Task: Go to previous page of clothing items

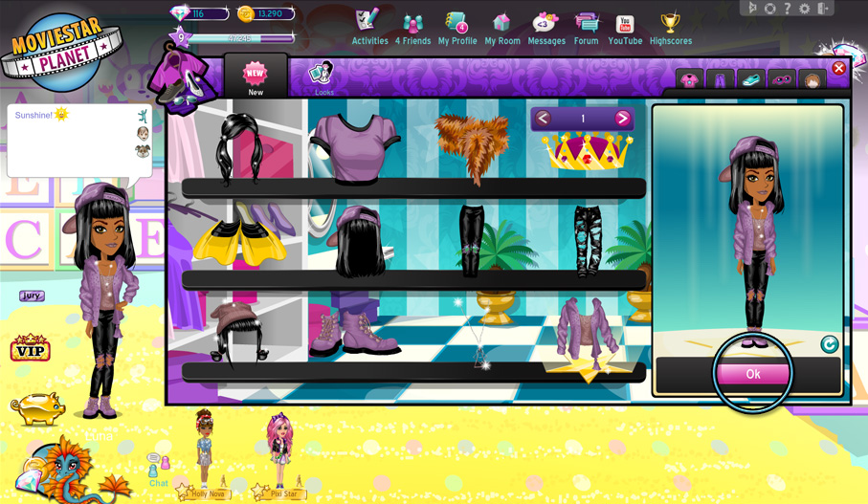Action: pyautogui.click(x=543, y=119)
